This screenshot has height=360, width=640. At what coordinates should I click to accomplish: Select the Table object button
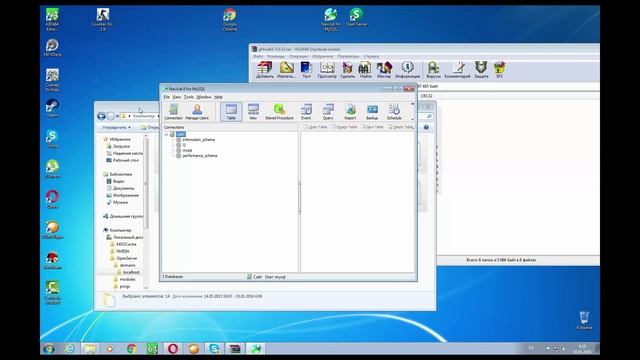coord(231,111)
